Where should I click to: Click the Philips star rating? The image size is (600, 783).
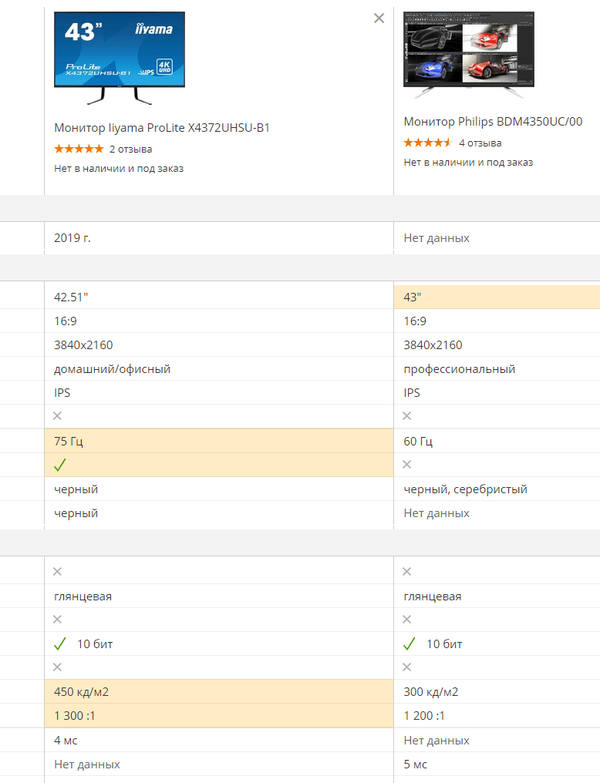point(427,142)
